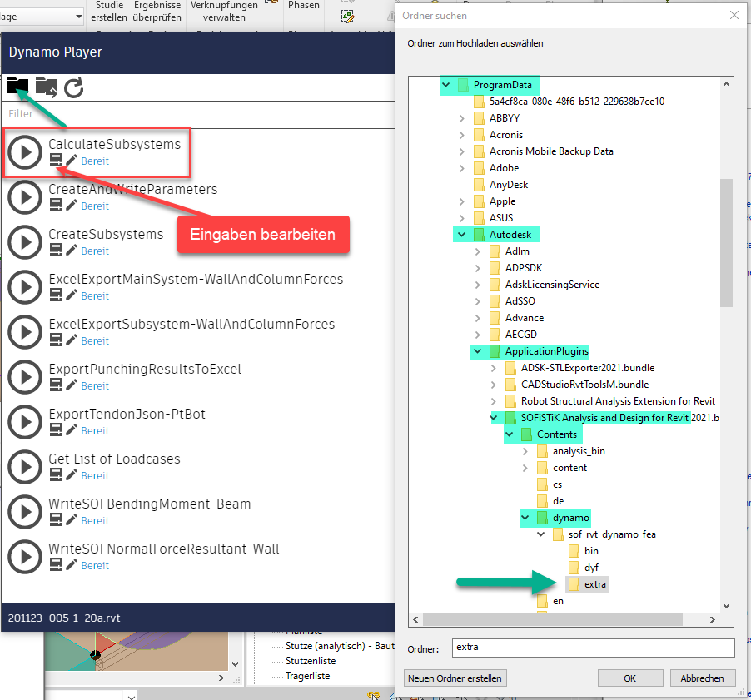Click the black folder icon in Dynamo Player

click(x=17, y=86)
